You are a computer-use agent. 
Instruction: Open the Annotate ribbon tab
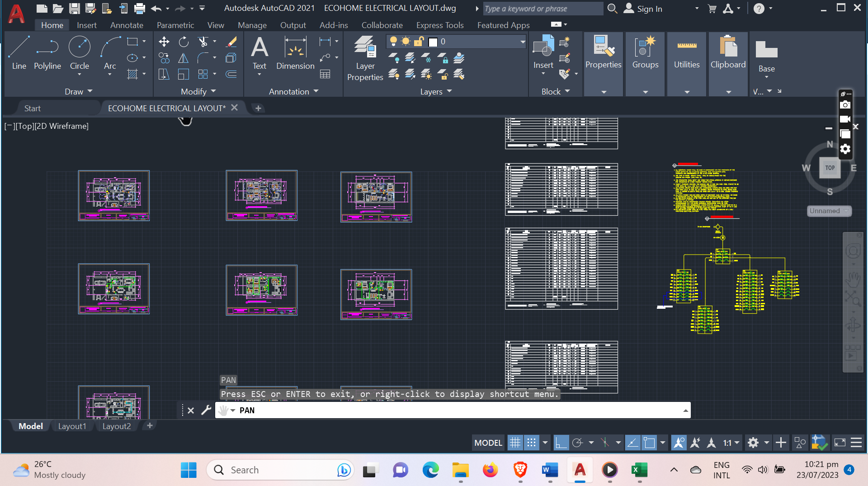pyautogui.click(x=127, y=25)
